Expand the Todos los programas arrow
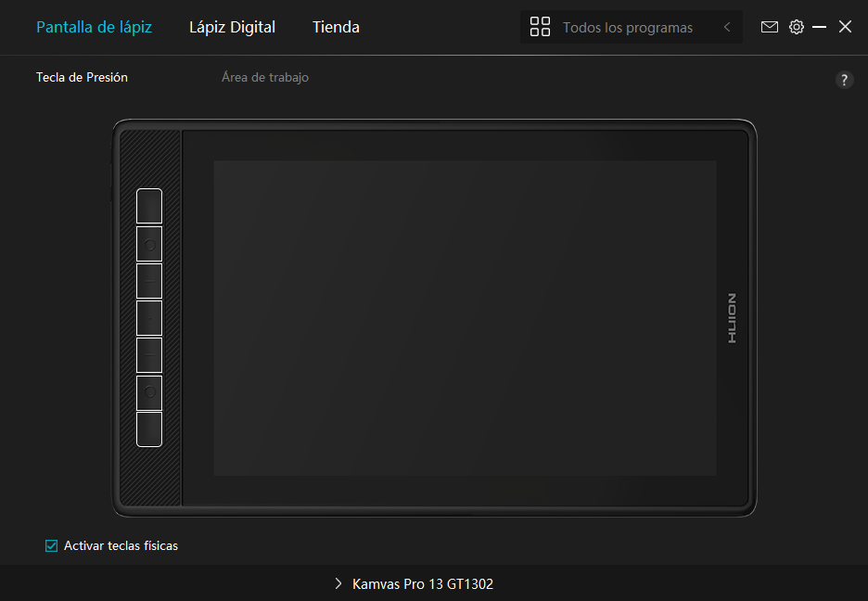Screen dimensions: 868x601 coord(727,27)
